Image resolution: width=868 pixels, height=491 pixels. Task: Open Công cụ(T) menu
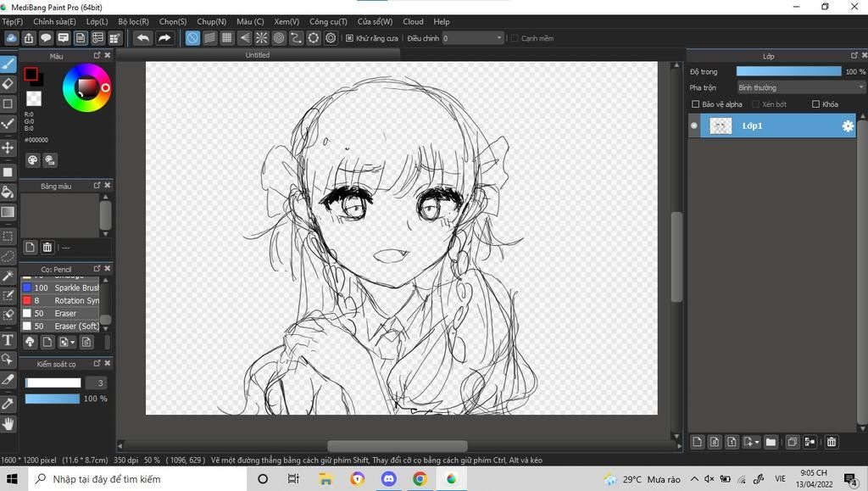(328, 21)
